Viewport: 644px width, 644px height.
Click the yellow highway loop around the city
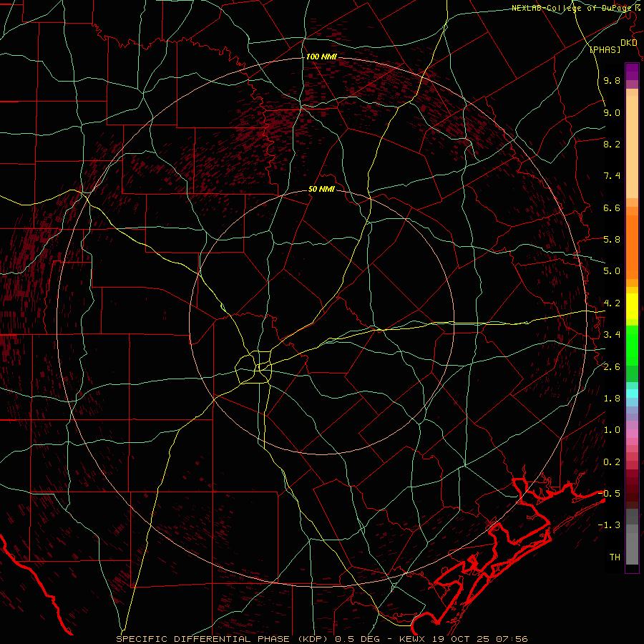coord(254,367)
